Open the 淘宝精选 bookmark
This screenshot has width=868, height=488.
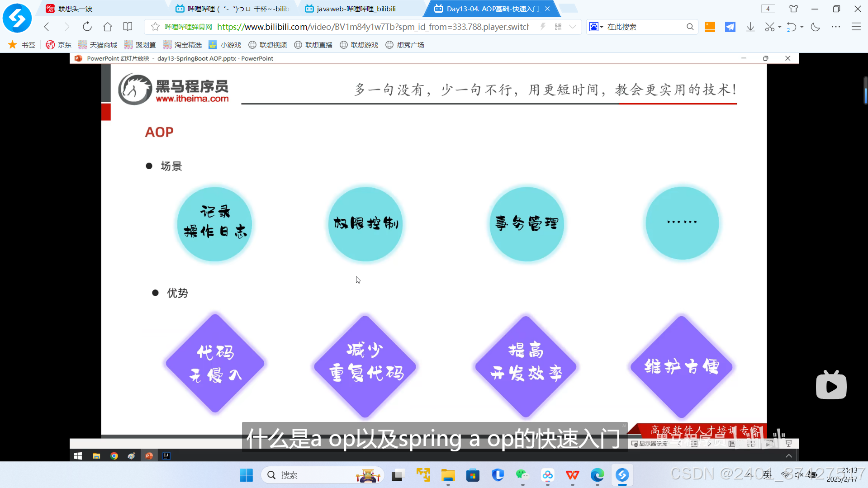tap(182, 45)
